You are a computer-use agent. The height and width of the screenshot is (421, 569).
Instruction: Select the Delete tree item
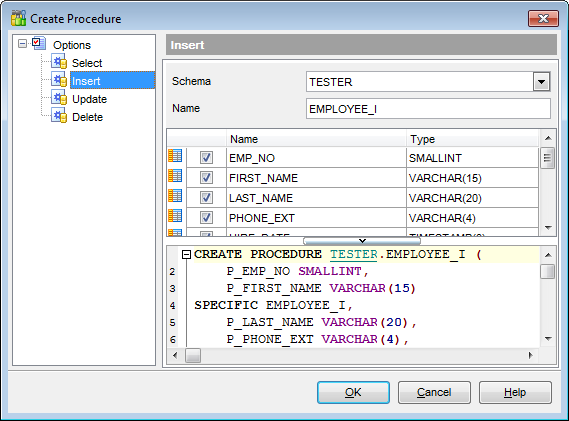pyautogui.click(x=87, y=117)
